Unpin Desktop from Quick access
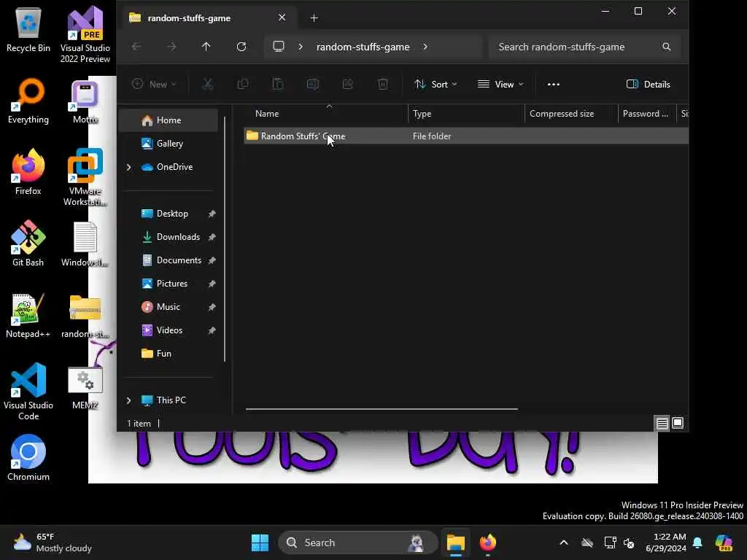The height and width of the screenshot is (560, 747). point(212,214)
